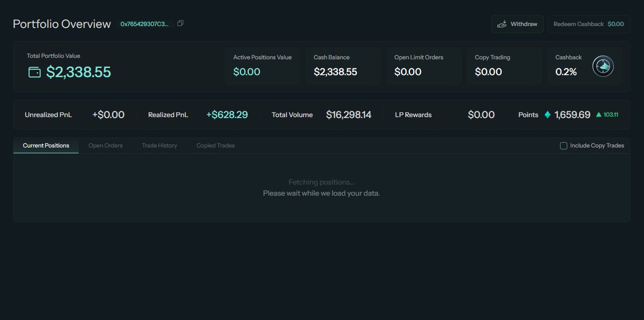Click the LP Rewards label
Image resolution: width=644 pixels, height=320 pixels.
413,115
